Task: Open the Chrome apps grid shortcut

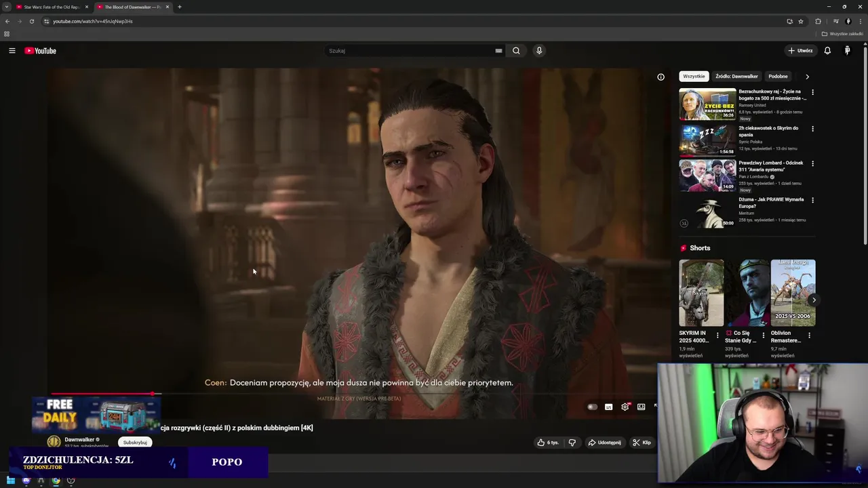Action: [7, 33]
